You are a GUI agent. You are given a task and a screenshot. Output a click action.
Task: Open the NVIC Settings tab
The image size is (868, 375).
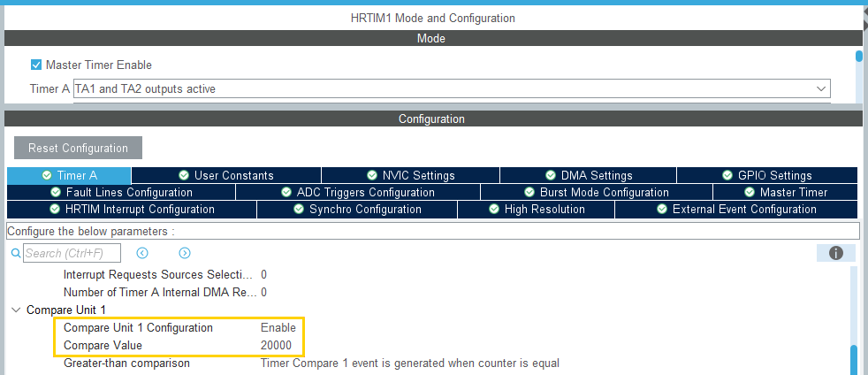tap(411, 176)
